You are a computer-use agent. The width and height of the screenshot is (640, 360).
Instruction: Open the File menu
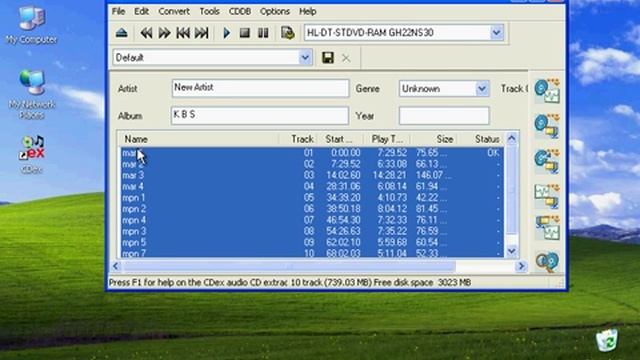click(118, 11)
